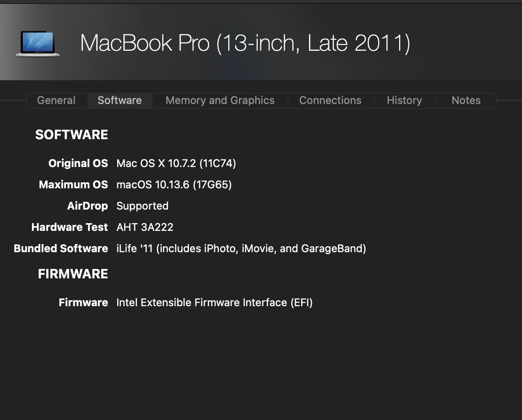Show the History tab

404,100
